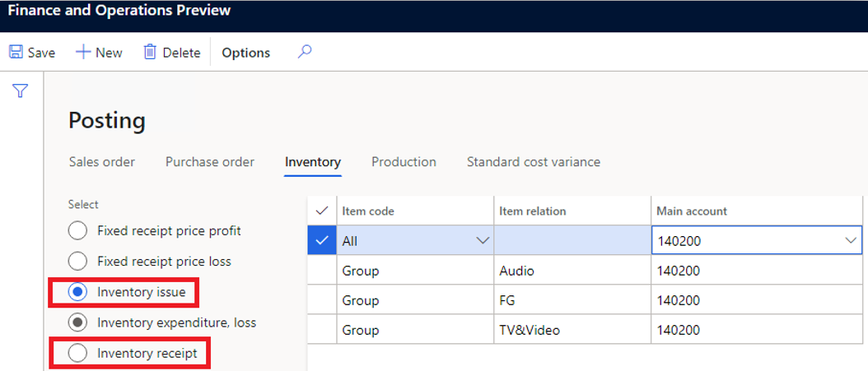868x371 pixels.
Task: Choose the Inventory receipt radio button
Action: (x=77, y=354)
